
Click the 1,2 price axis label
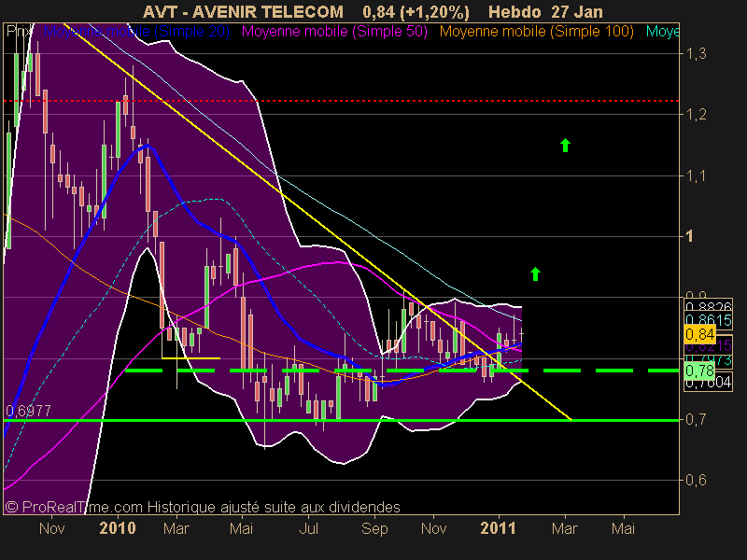click(x=696, y=114)
